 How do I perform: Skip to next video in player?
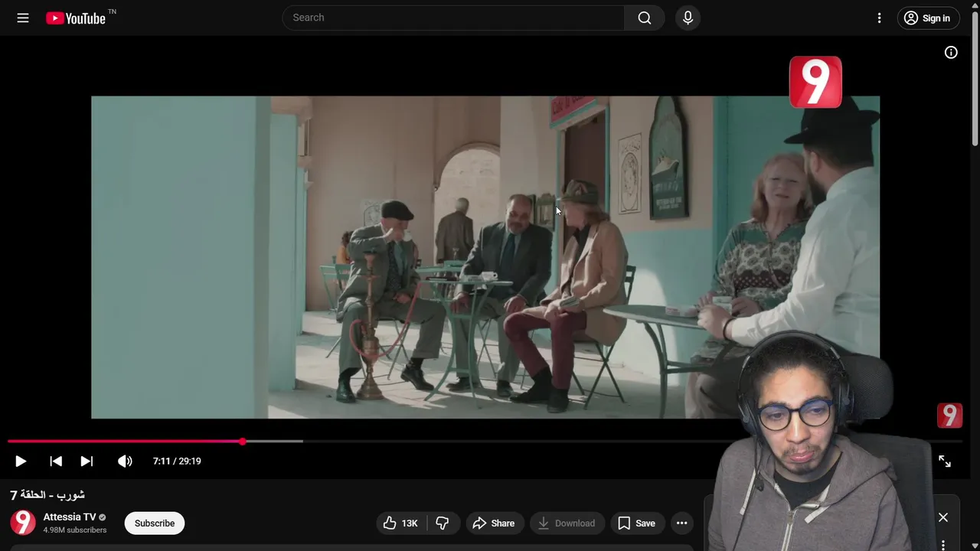point(87,461)
